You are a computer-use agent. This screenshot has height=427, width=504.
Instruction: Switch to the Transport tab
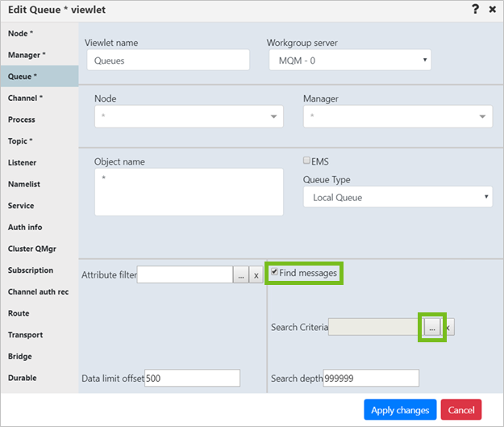click(40, 335)
